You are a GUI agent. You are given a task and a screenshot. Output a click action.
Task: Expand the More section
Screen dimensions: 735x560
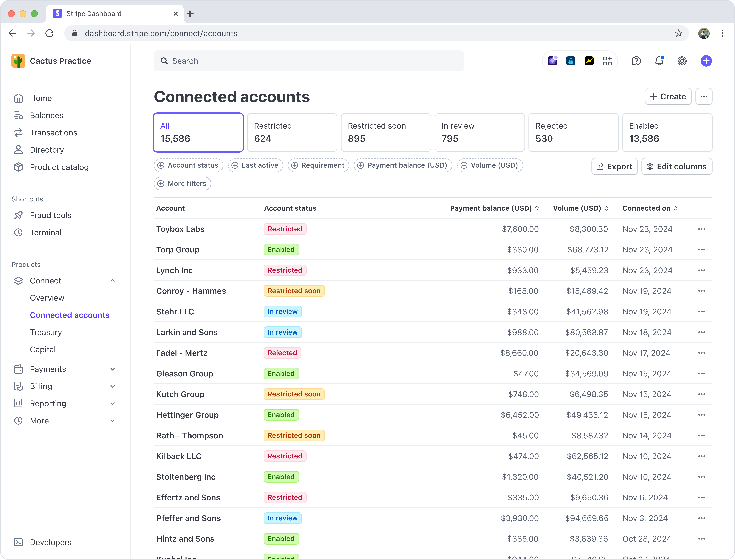pos(112,421)
